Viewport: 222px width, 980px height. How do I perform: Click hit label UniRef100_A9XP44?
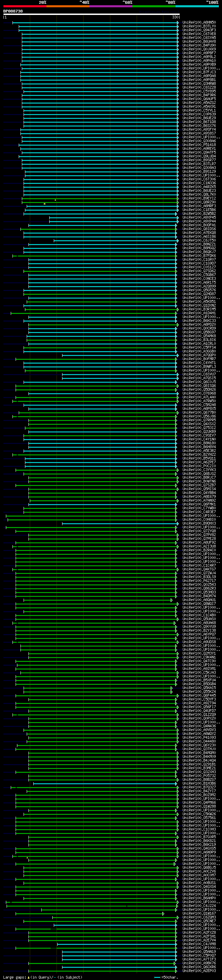(199, 221)
